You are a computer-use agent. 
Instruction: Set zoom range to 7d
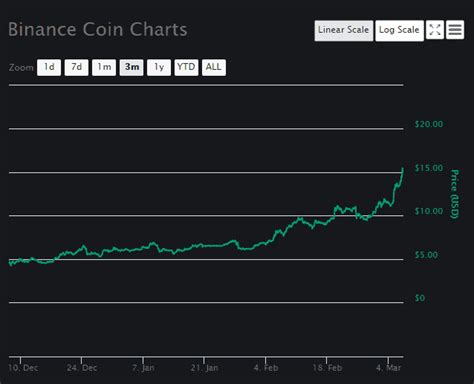76,67
